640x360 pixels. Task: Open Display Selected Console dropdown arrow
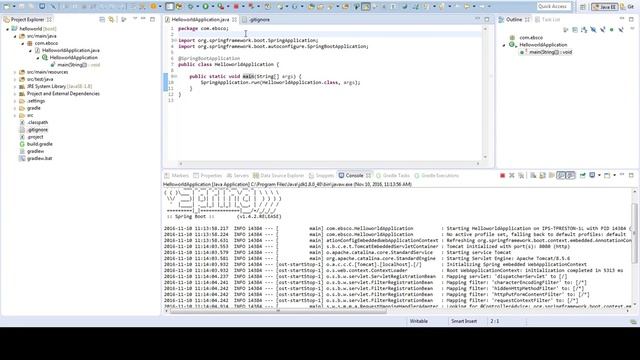pyautogui.click(x=599, y=176)
